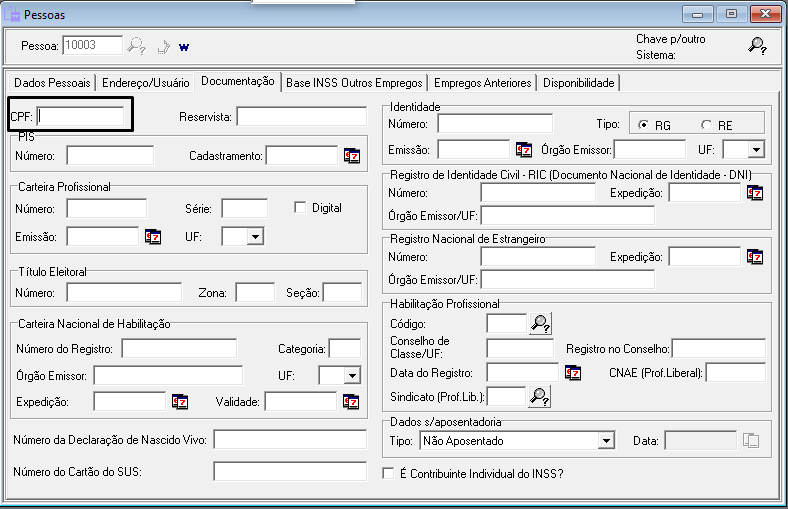788x509 pixels.
Task: Open calendar next to Identidade Emissão field
Action: click(523, 149)
